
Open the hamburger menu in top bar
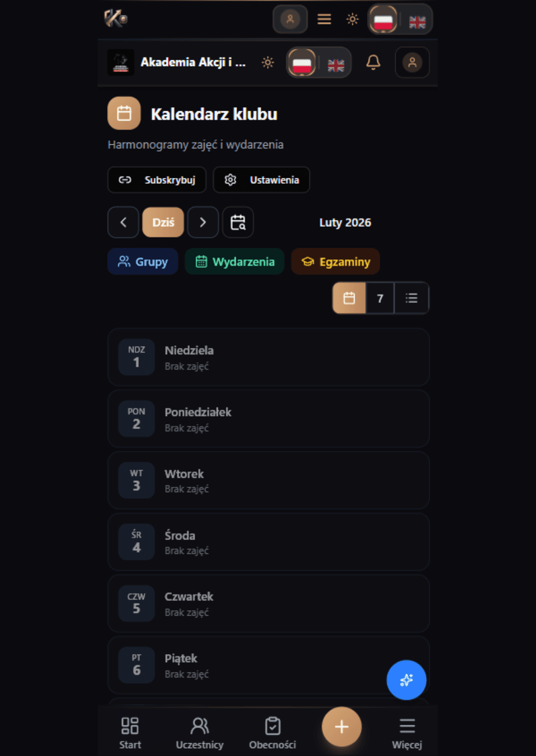pyautogui.click(x=324, y=19)
